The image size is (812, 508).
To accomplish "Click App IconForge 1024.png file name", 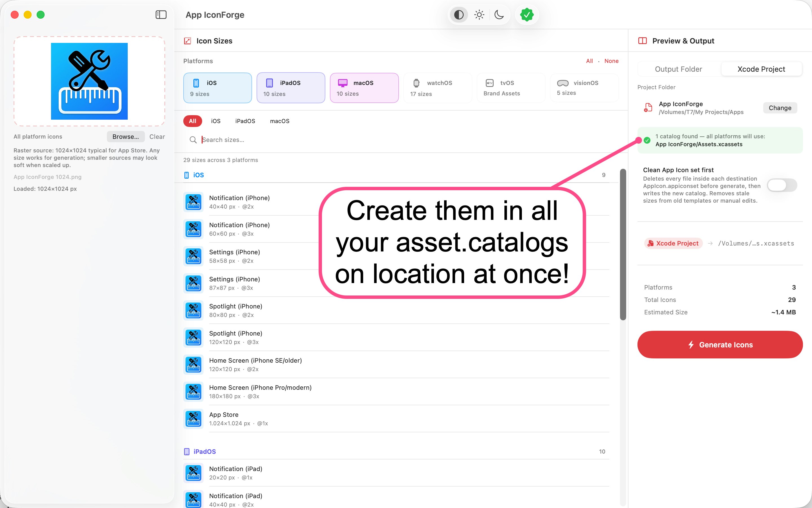I will [47, 177].
